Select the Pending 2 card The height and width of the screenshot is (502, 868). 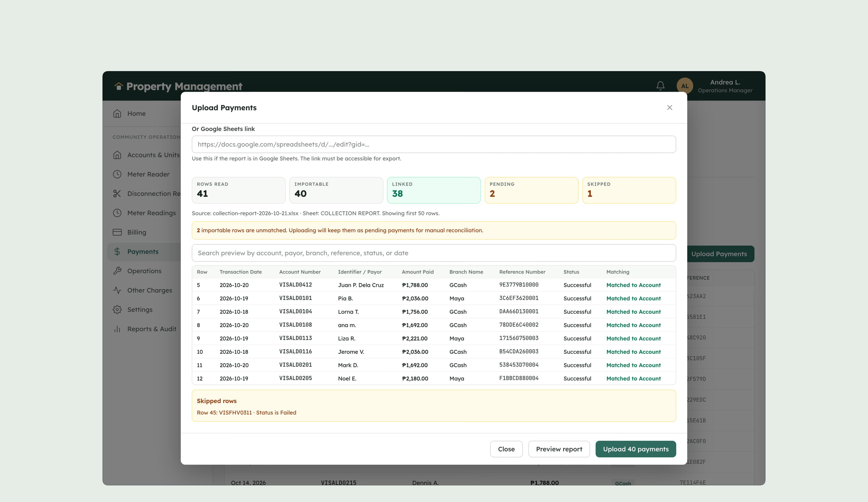531,190
